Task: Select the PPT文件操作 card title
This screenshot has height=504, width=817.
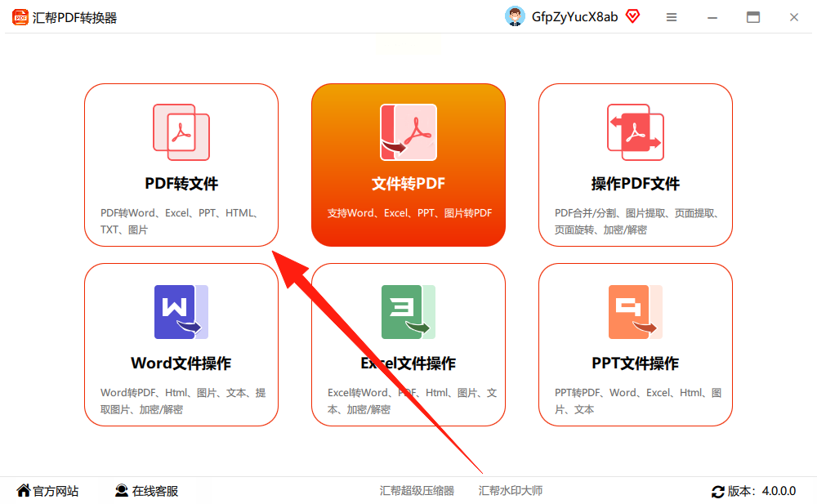Action: (636, 364)
